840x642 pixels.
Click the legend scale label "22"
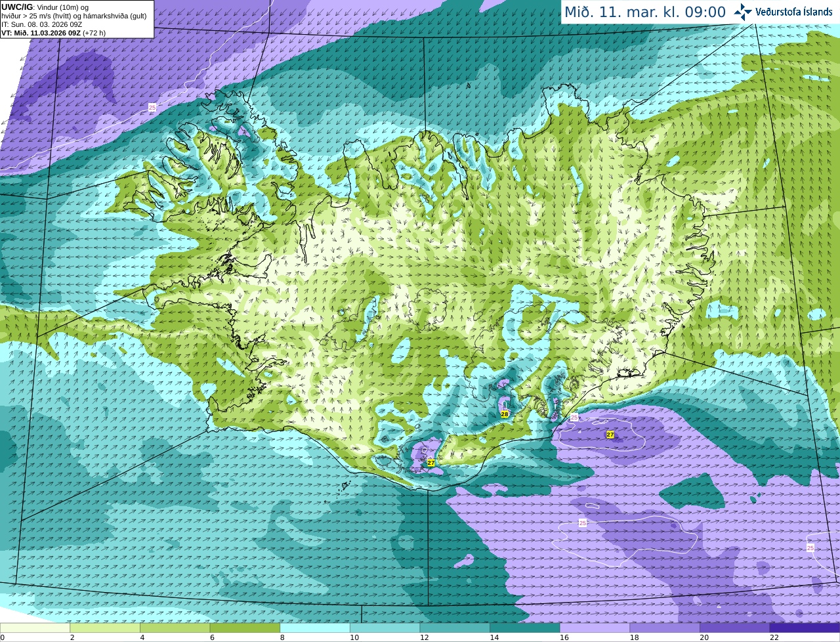pos(774,637)
